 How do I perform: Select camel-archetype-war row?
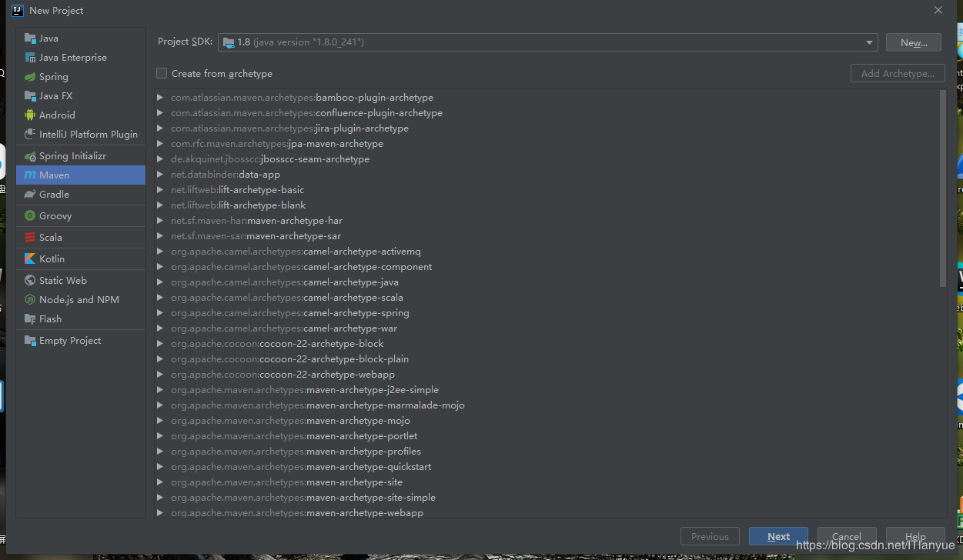tap(547, 328)
